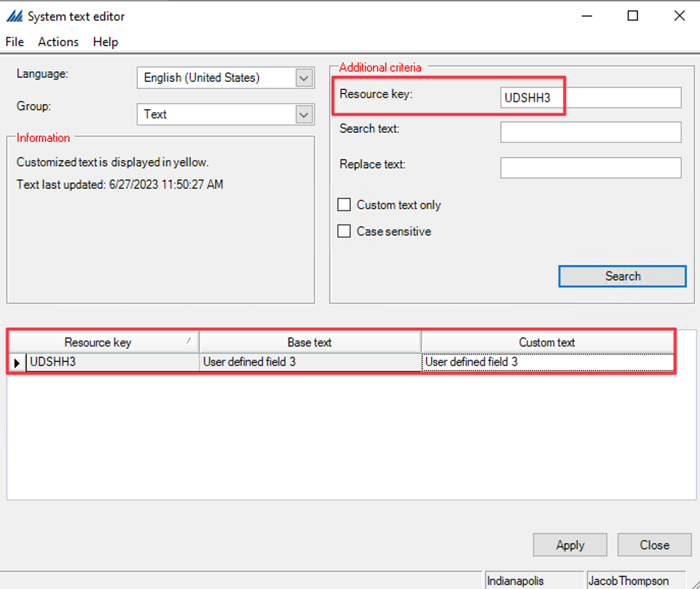Open the File menu
700x589 pixels.
(x=14, y=42)
